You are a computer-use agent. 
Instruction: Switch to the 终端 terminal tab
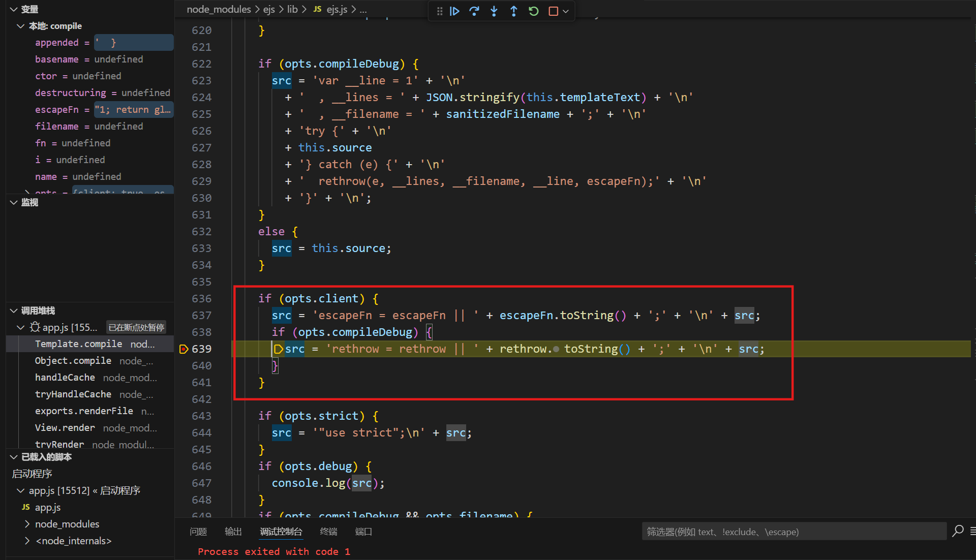coord(328,532)
